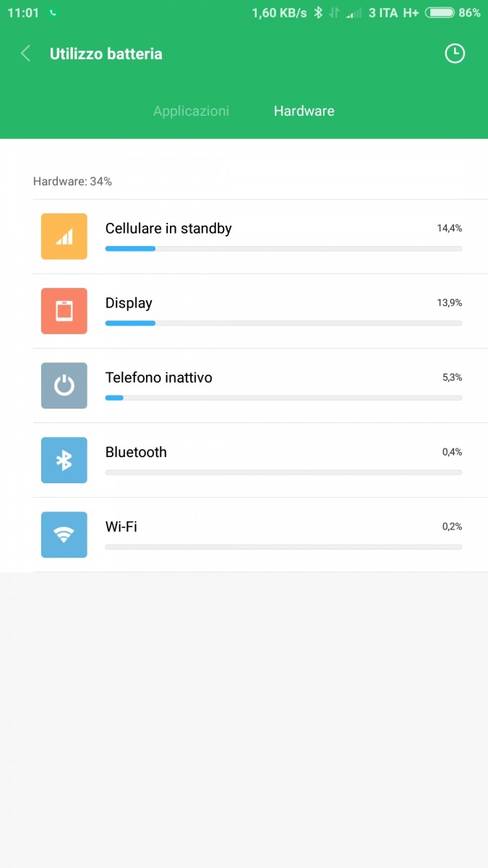
Task: Tap the status bar Bluetooth icon
Action: point(317,13)
